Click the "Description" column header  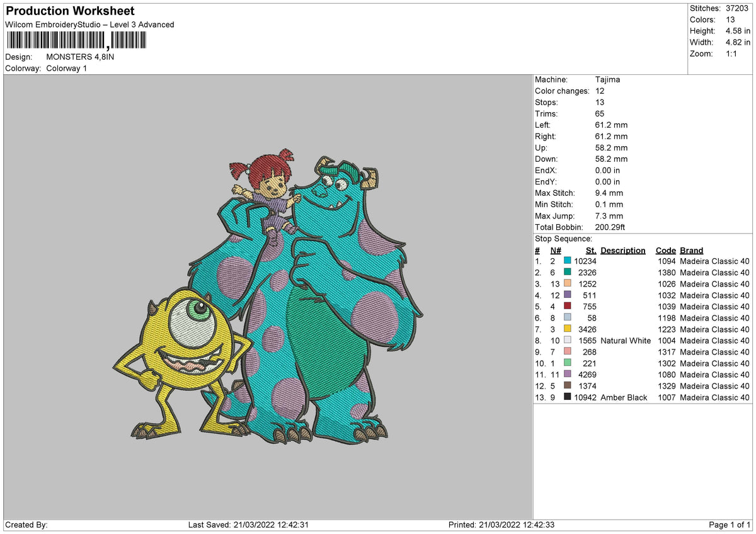tap(623, 250)
